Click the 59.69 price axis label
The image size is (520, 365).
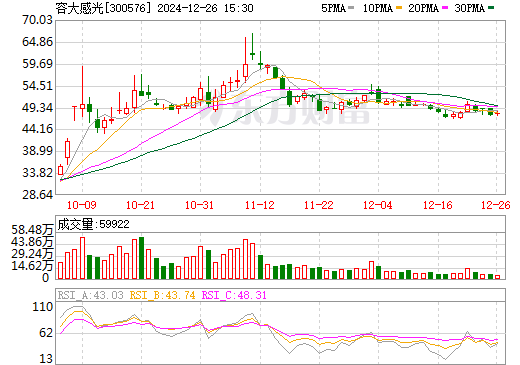click(37, 64)
